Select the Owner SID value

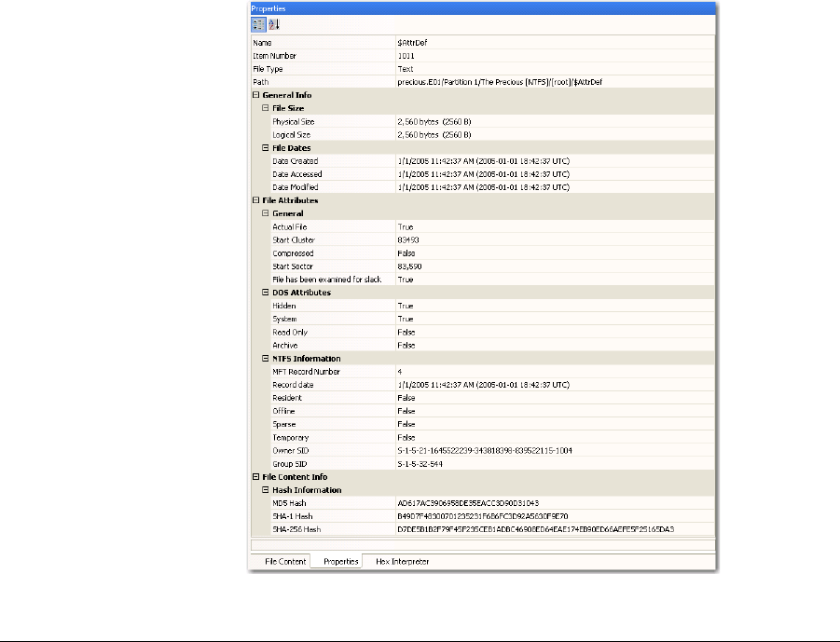click(x=485, y=451)
